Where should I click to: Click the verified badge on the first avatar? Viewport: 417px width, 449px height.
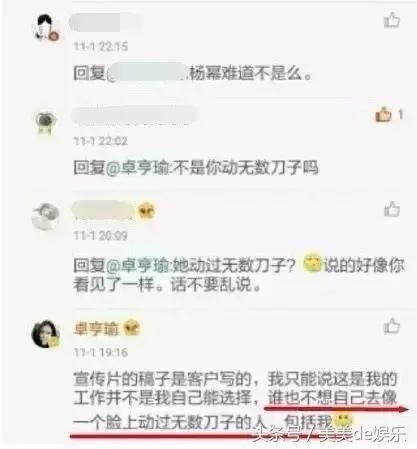click(x=54, y=35)
